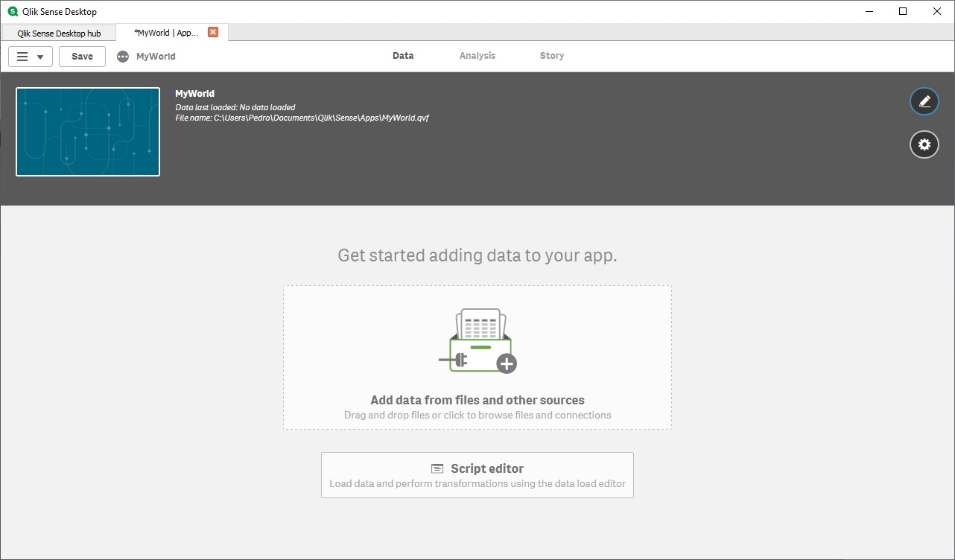The height and width of the screenshot is (560, 955).
Task: Click the MyWorld app name in toolbar
Action: [156, 57]
